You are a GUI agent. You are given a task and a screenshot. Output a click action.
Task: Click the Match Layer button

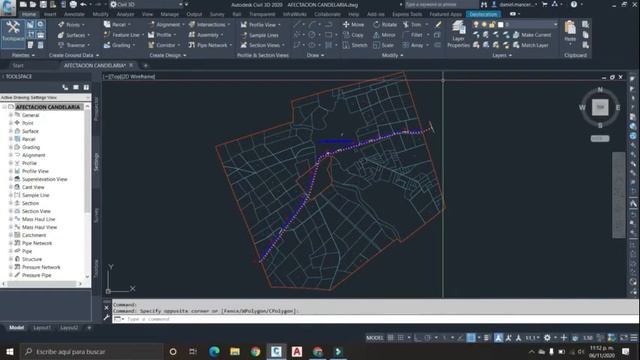(x=531, y=45)
